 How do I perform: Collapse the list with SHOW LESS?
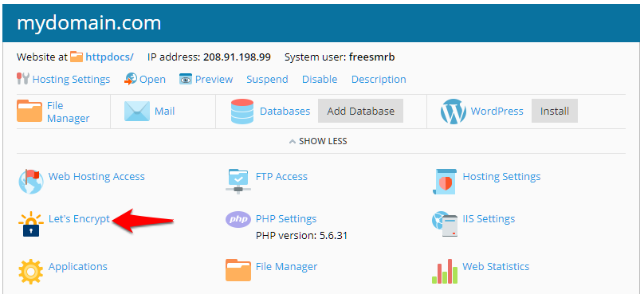point(318,141)
